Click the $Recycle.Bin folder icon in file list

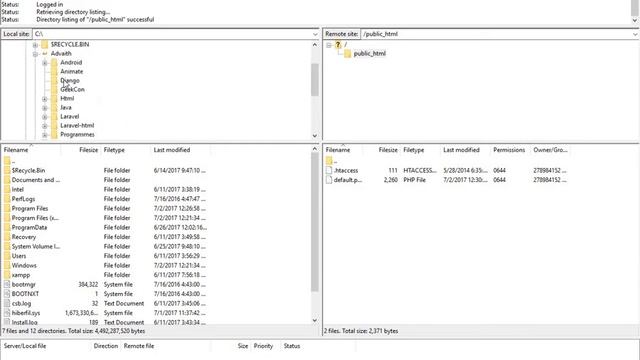(7, 170)
